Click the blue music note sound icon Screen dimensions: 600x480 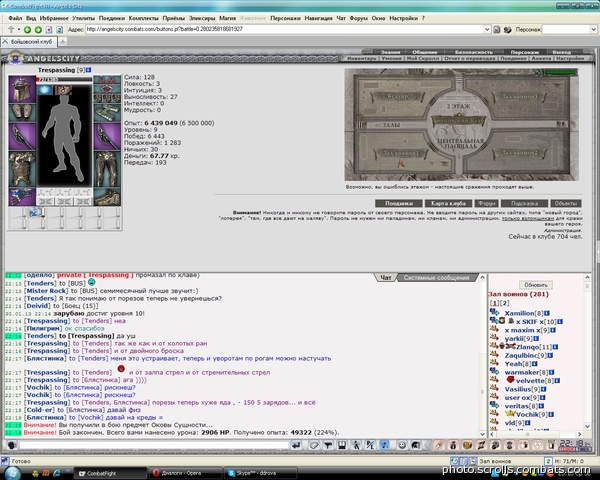tap(384, 445)
